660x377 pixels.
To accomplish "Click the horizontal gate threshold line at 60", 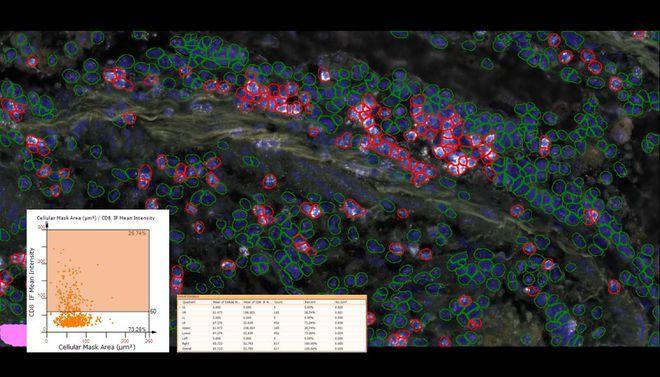I will click(x=98, y=311).
